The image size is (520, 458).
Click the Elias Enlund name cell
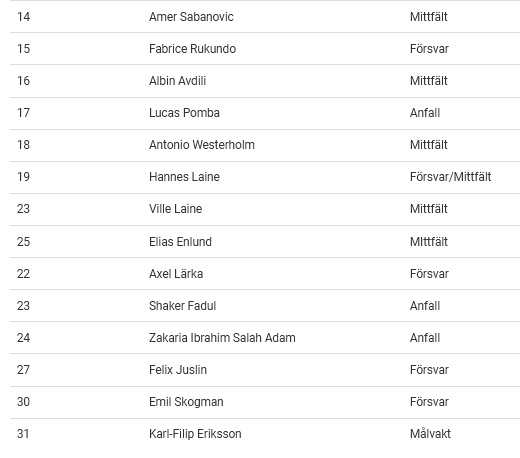[180, 242]
